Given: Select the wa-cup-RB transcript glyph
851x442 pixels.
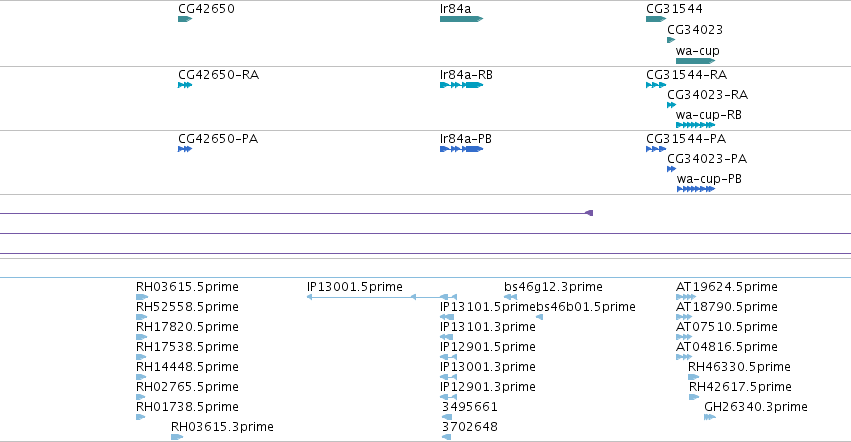Looking at the screenshot, I should [x=695, y=125].
